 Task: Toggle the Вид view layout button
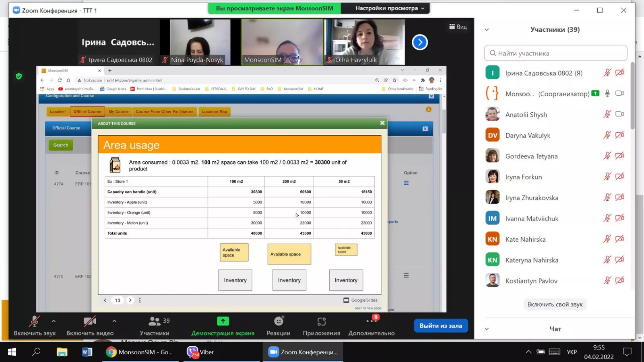(x=458, y=27)
